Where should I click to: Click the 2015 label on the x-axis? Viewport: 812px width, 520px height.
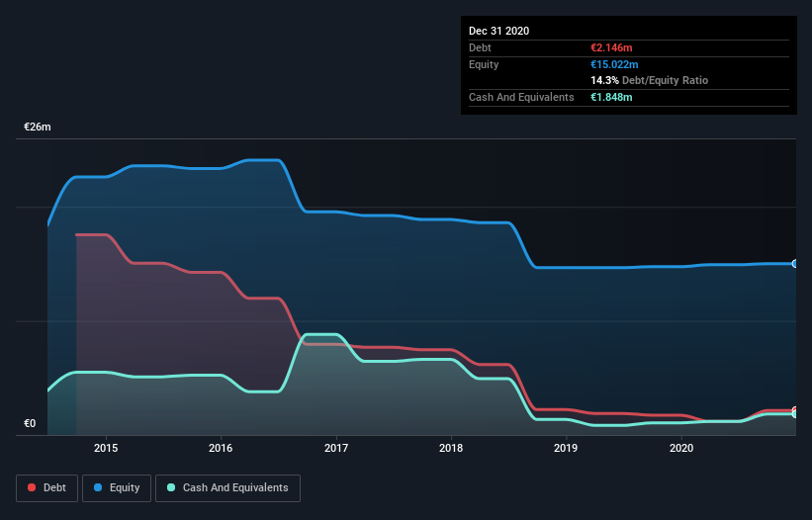[106, 448]
